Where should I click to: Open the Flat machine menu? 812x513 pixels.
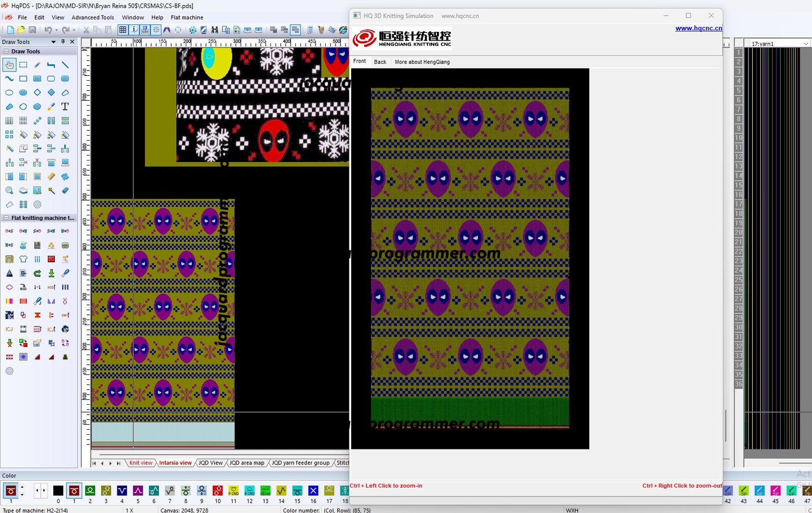(187, 17)
